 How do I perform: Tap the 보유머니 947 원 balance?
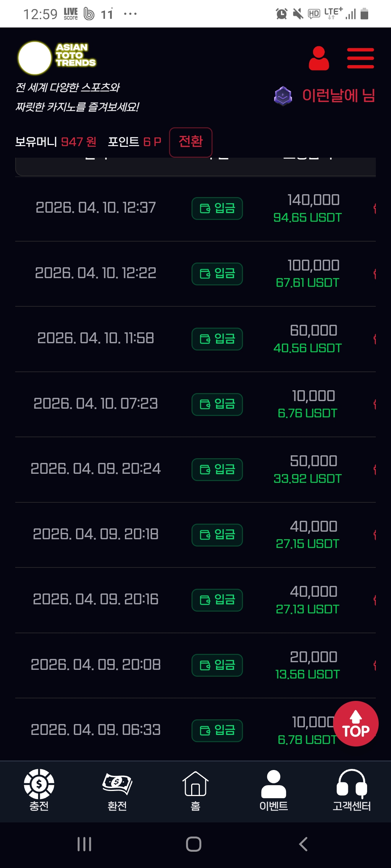pyautogui.click(x=56, y=142)
